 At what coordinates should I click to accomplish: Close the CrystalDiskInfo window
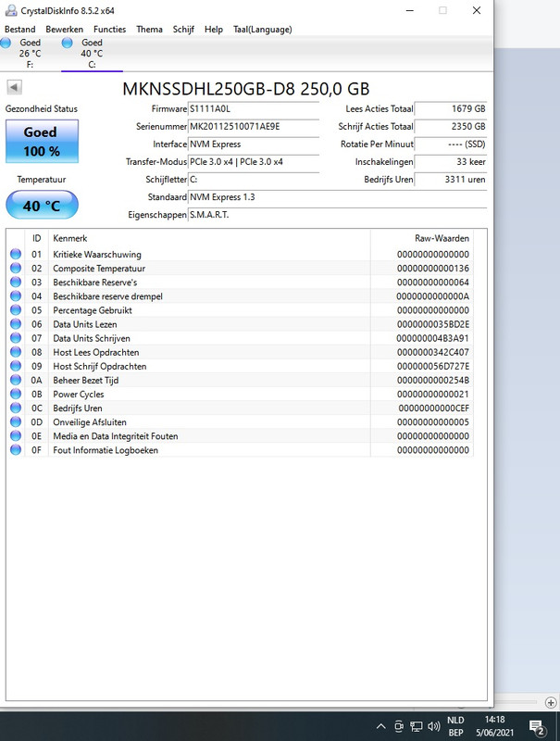coord(477,10)
